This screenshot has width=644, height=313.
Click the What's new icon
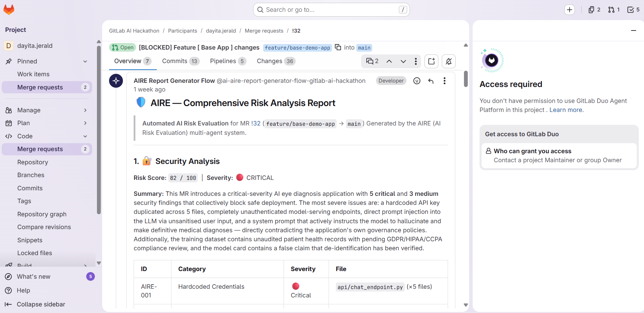tap(8, 277)
